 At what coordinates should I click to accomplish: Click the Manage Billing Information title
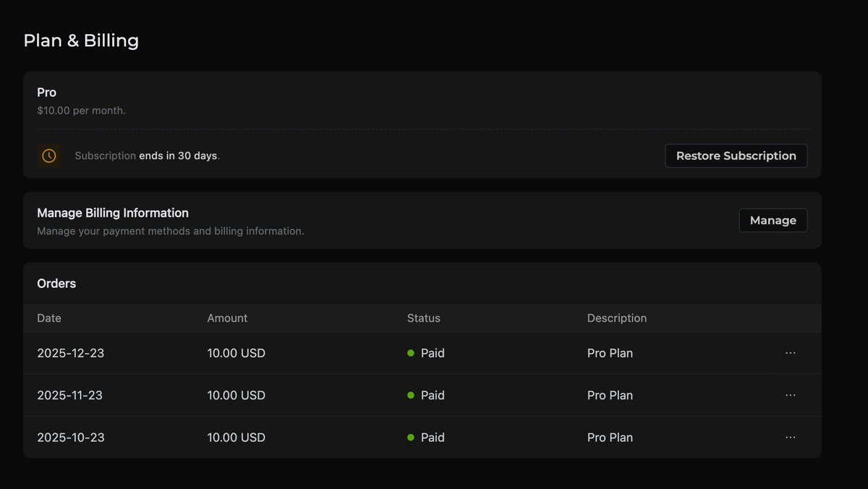click(x=113, y=213)
